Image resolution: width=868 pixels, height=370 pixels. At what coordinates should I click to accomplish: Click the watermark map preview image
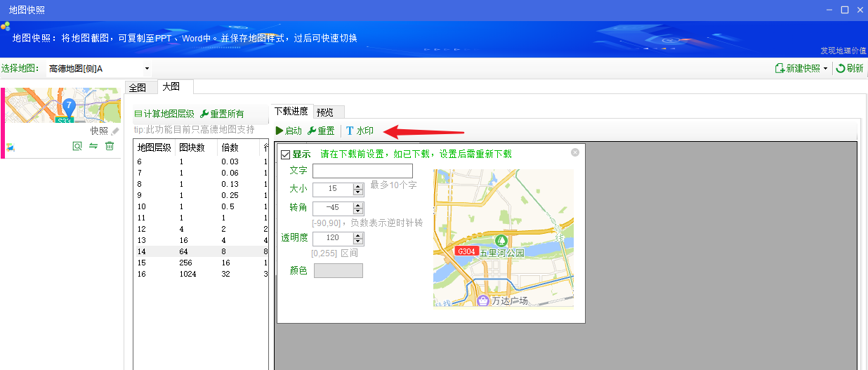[504, 238]
